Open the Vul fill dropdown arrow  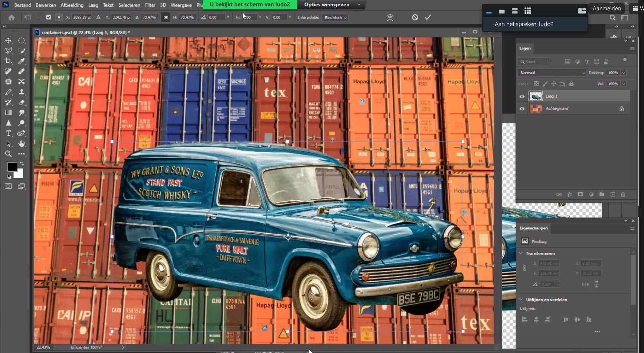624,84
